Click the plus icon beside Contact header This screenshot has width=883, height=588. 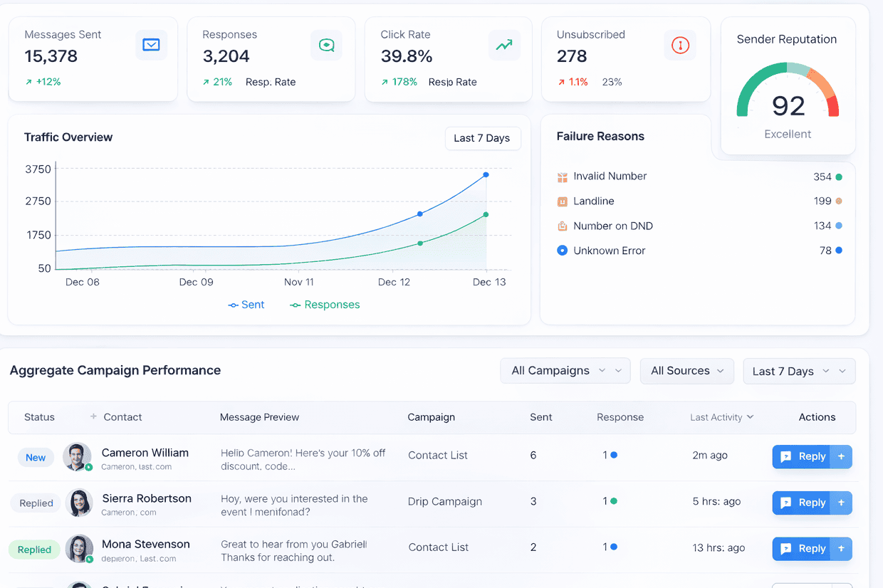(x=93, y=416)
